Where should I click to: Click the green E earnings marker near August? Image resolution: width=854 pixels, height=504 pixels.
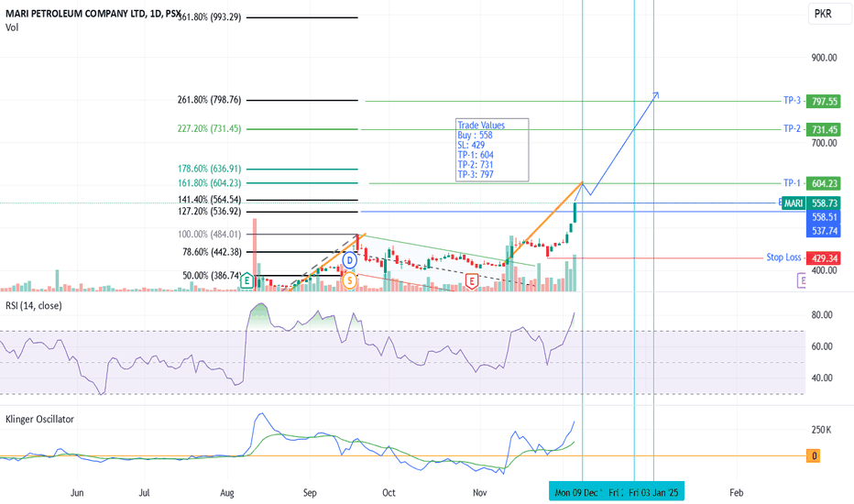[246, 280]
